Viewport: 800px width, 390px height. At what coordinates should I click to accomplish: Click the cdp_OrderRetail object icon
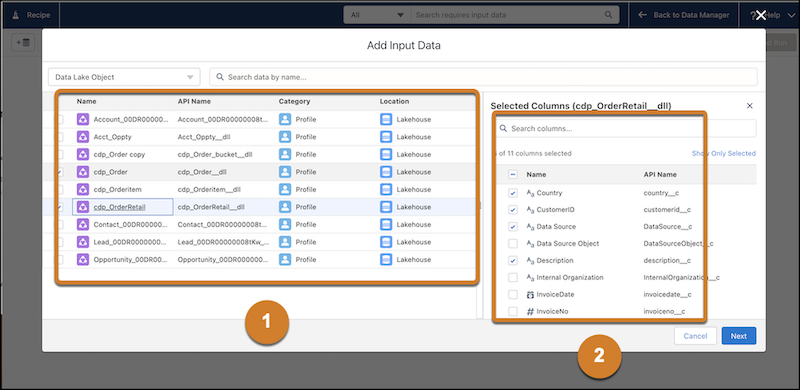[83, 207]
